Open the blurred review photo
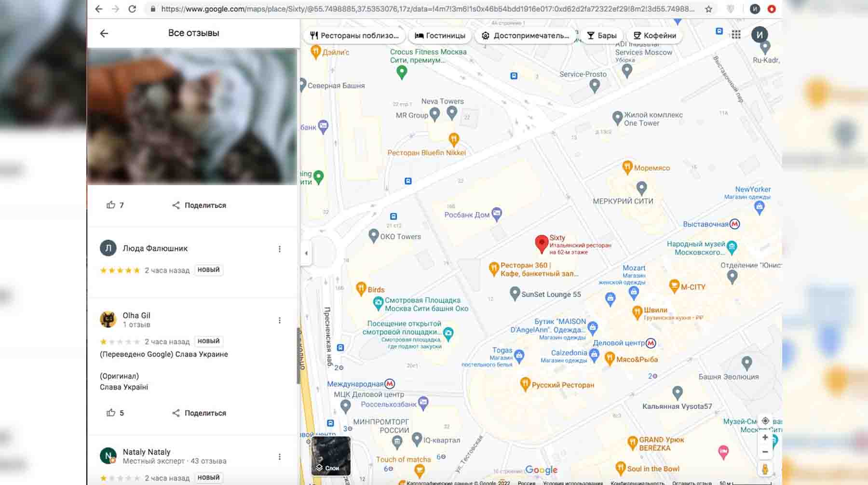Viewport: 868px width, 485px height. click(192, 116)
